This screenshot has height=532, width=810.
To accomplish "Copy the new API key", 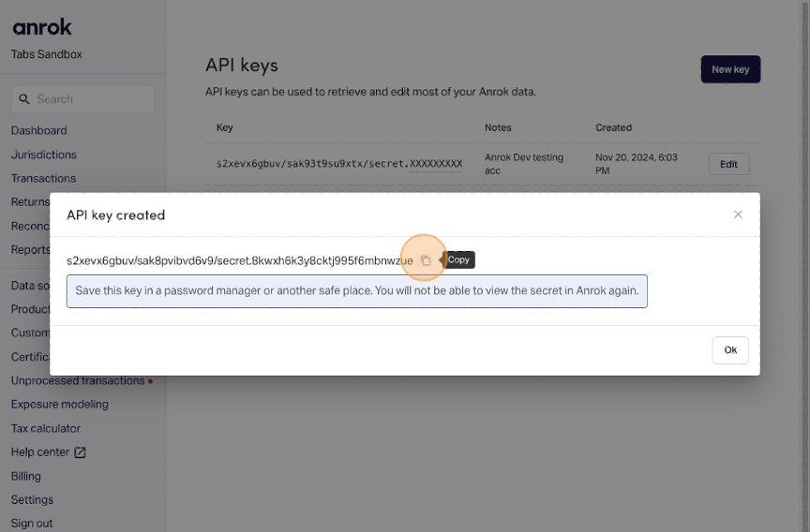I will point(426,260).
